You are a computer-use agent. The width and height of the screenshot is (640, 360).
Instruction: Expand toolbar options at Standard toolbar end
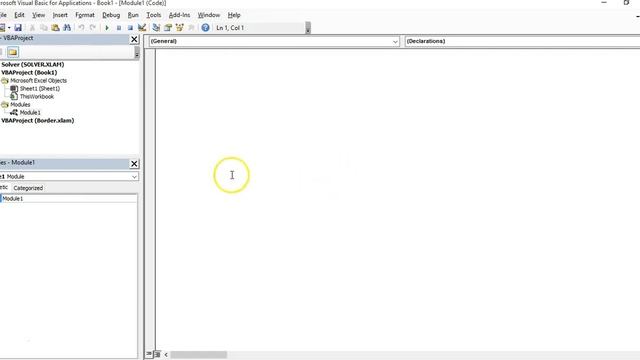(308, 28)
